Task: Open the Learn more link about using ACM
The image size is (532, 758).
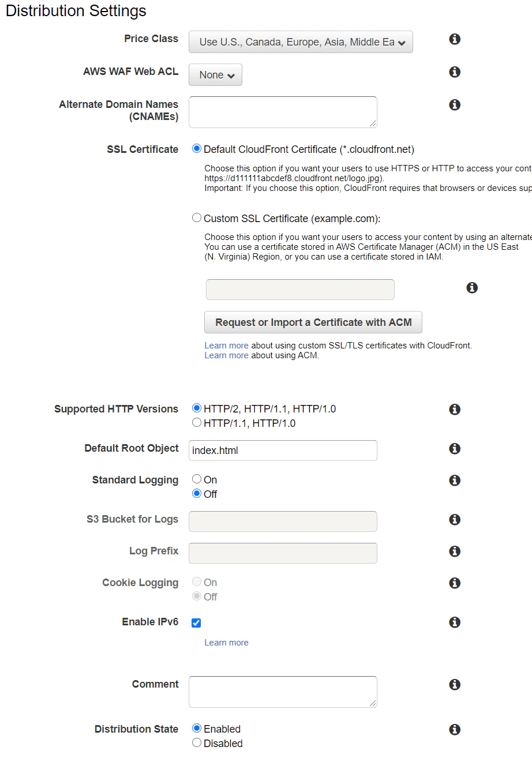Action: pyautogui.click(x=226, y=355)
